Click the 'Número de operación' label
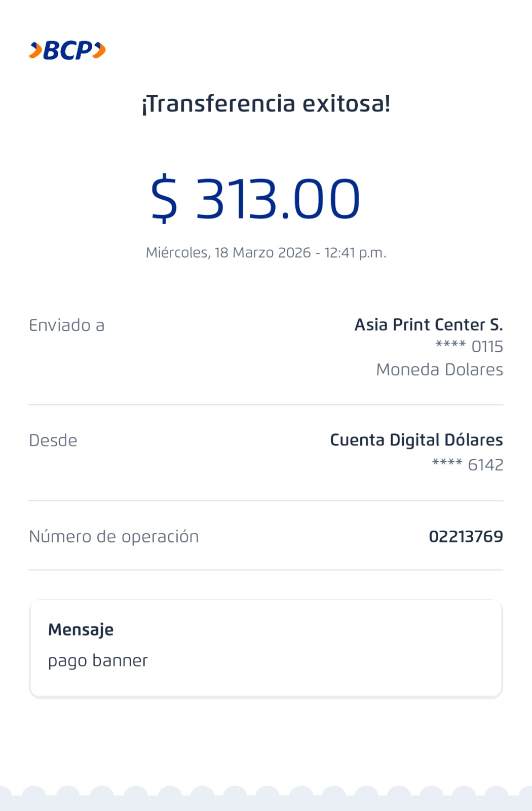This screenshot has height=811, width=532. pyautogui.click(x=113, y=536)
